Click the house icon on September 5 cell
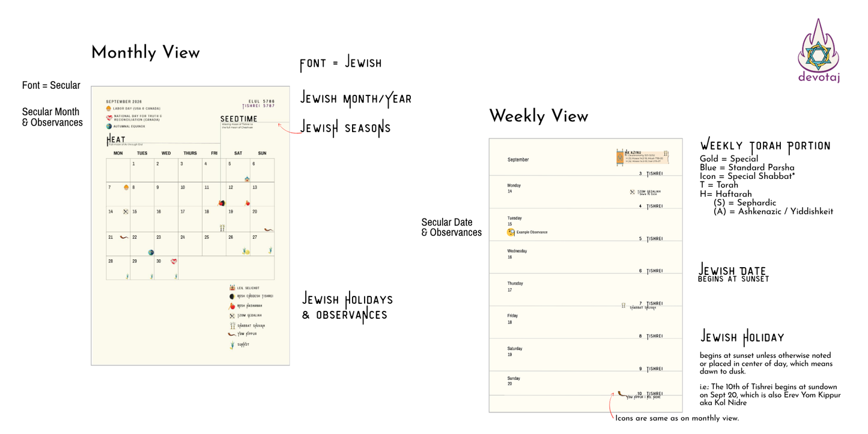 click(246, 178)
